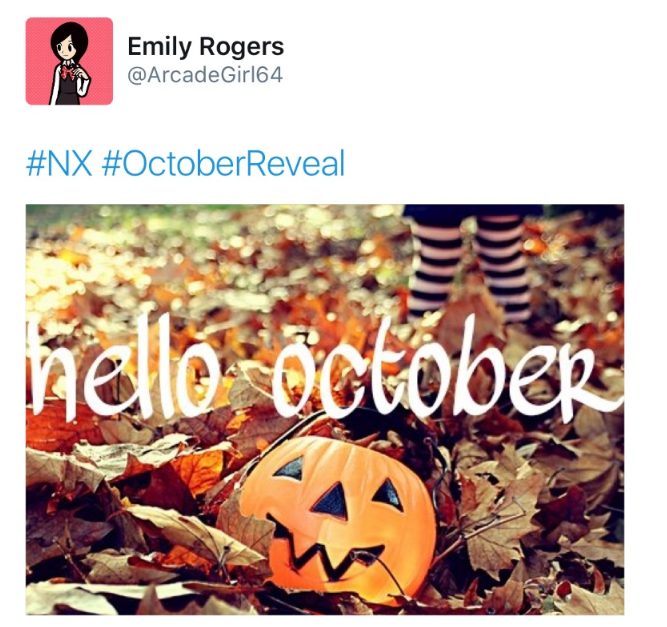Click the blurred leaves atop the photo
The image size is (667, 627).
(213, 238)
